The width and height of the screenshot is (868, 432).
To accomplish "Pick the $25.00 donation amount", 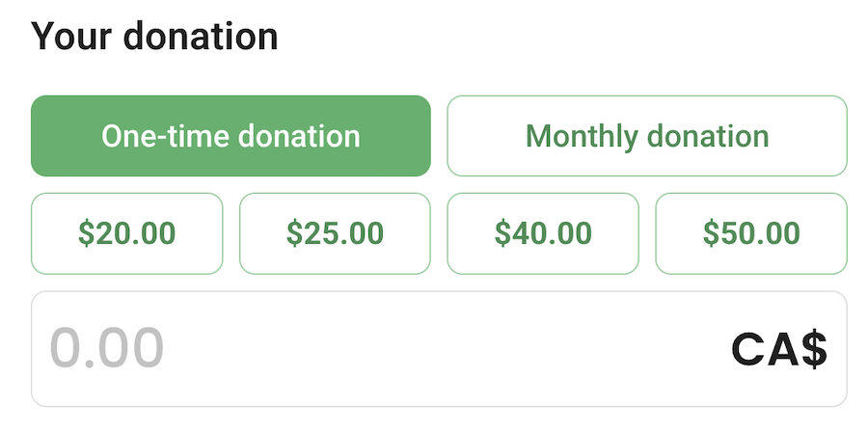I will tap(335, 233).
